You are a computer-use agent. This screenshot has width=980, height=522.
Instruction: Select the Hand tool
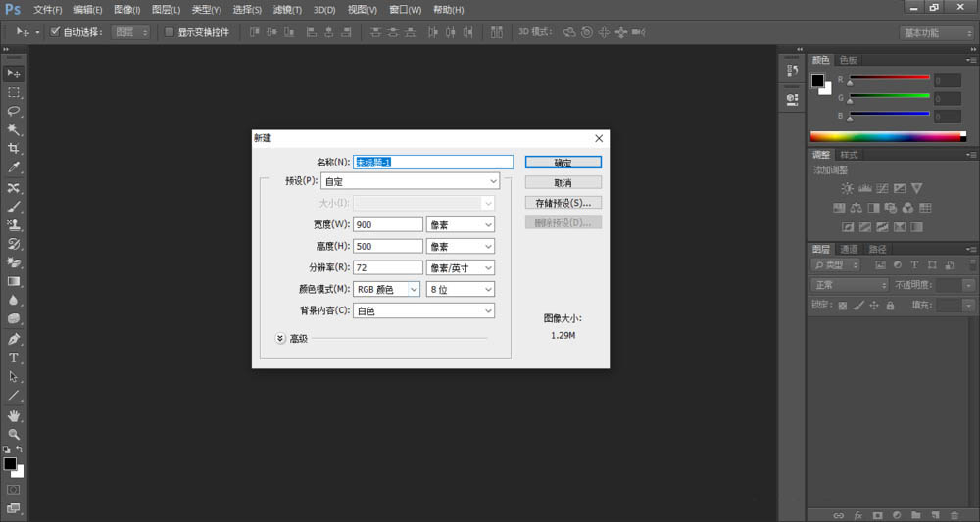point(14,415)
